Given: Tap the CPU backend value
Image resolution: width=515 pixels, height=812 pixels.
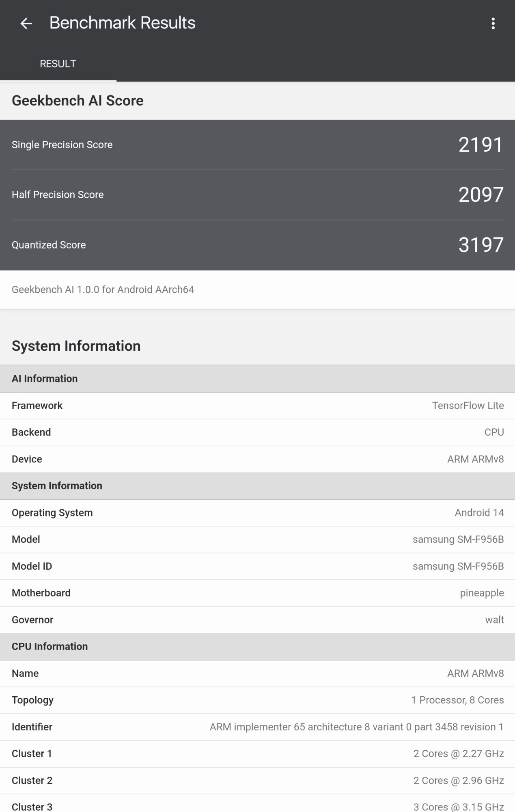Looking at the screenshot, I should tap(494, 432).
